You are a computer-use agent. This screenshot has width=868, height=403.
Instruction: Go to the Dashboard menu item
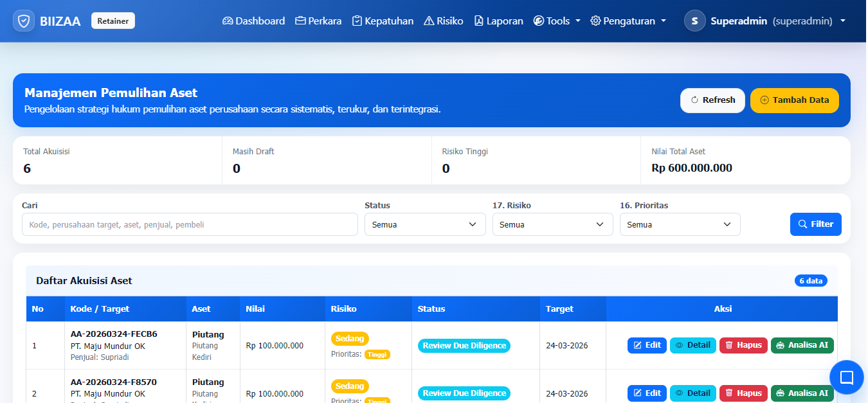tap(253, 21)
